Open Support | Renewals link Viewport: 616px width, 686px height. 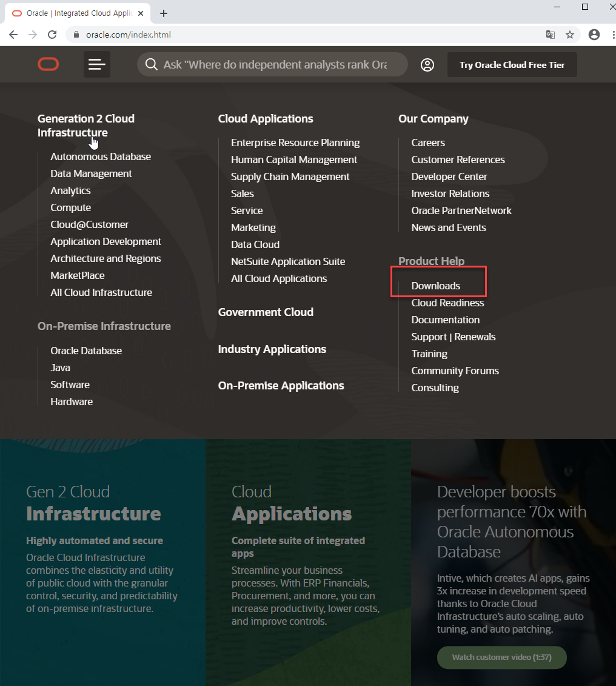[x=454, y=337]
